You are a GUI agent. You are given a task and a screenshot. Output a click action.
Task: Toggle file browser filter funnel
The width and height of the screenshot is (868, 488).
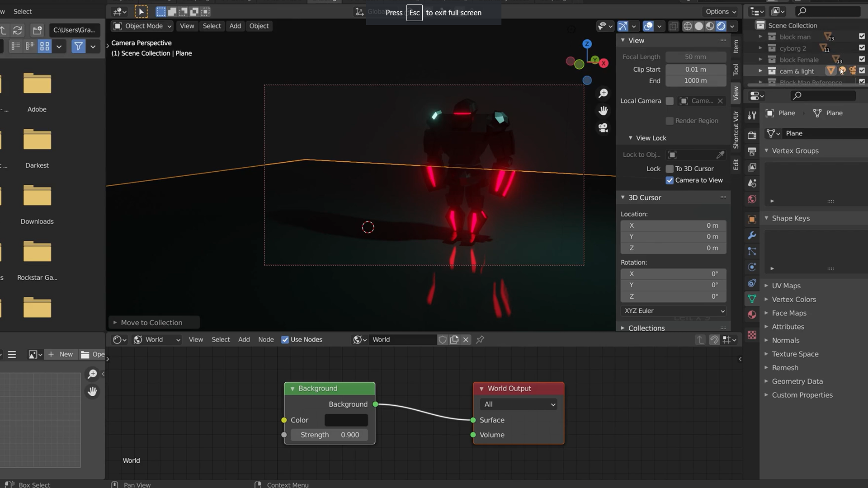(78, 46)
